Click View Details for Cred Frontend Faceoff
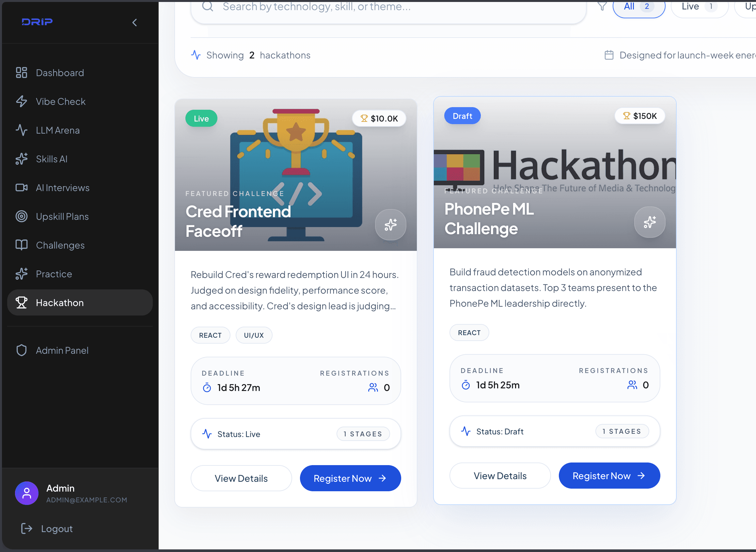 (x=241, y=479)
